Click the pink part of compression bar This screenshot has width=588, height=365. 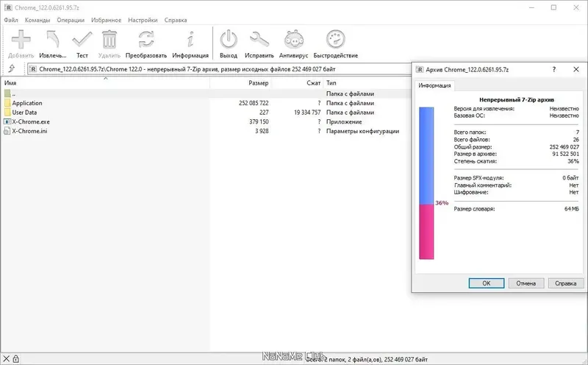426,232
